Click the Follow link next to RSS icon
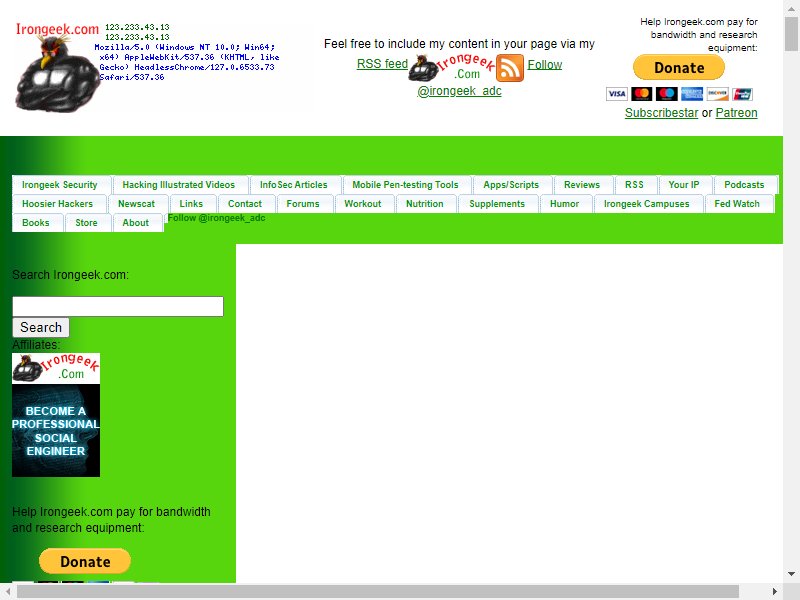The image size is (800, 600). pos(545,65)
